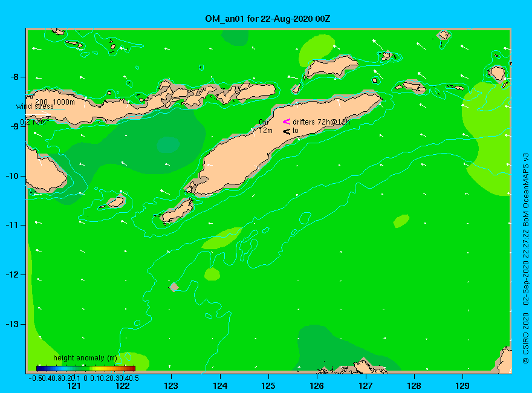
Task: Click the title 'OM_an01 for 22-Aug-2020 00Z'
Action: point(267,19)
